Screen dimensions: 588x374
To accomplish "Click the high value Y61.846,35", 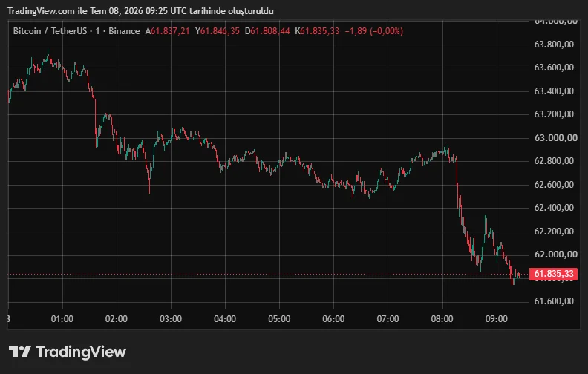I will pyautogui.click(x=217, y=31).
